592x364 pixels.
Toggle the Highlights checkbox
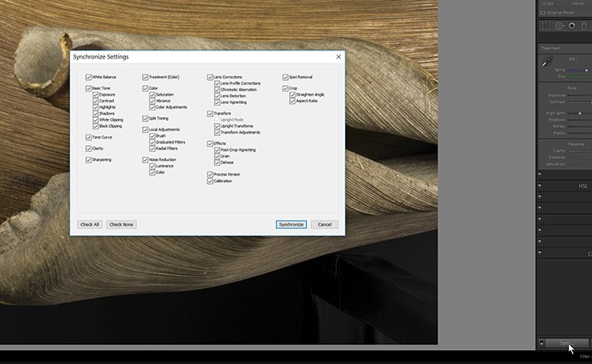pyautogui.click(x=96, y=107)
